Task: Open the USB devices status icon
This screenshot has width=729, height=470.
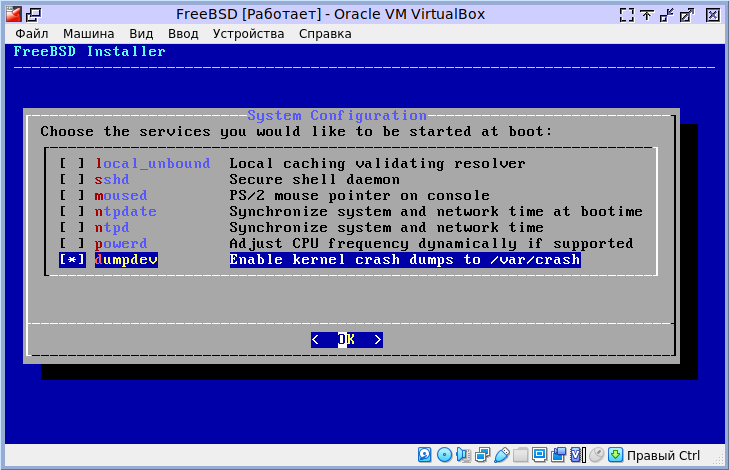Action: 502,455
